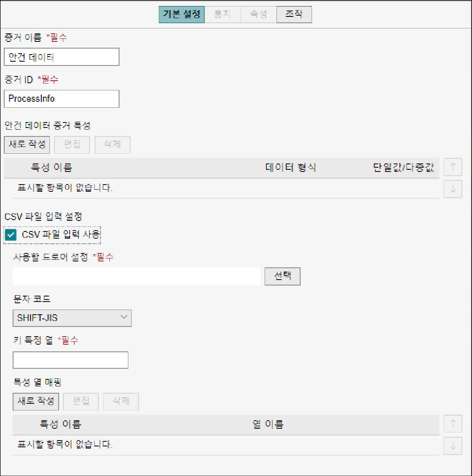Click the down arrow beside the 특성 열 매핑 table
Image resolution: width=472 pixels, height=476 pixels.
(x=453, y=446)
